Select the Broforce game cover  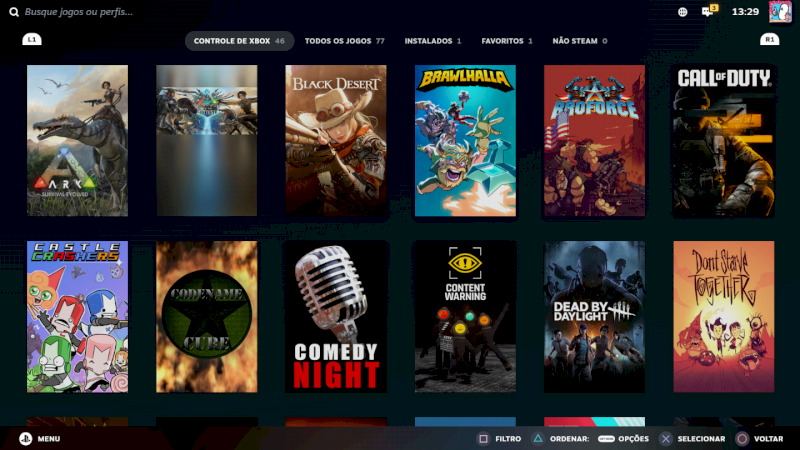tap(594, 140)
